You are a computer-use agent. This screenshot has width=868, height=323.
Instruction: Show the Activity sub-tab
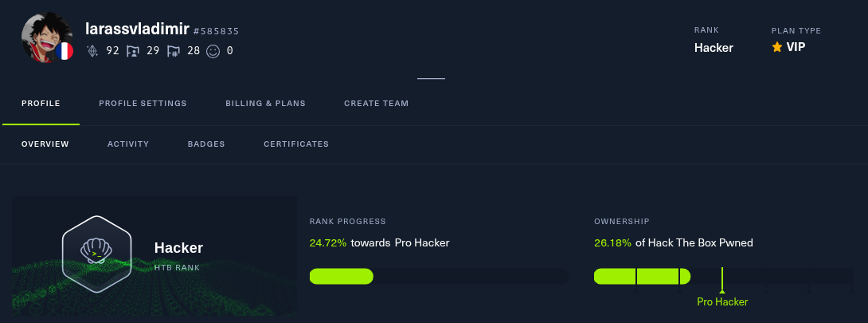tap(128, 144)
